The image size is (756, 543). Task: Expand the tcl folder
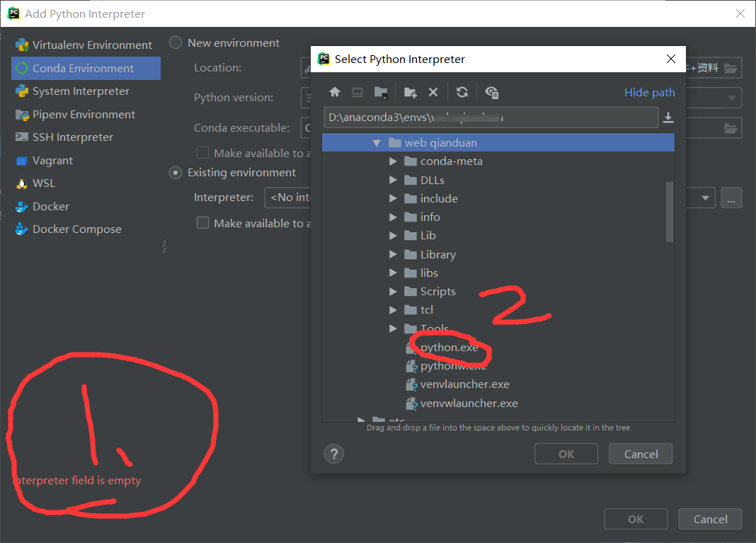tap(393, 309)
